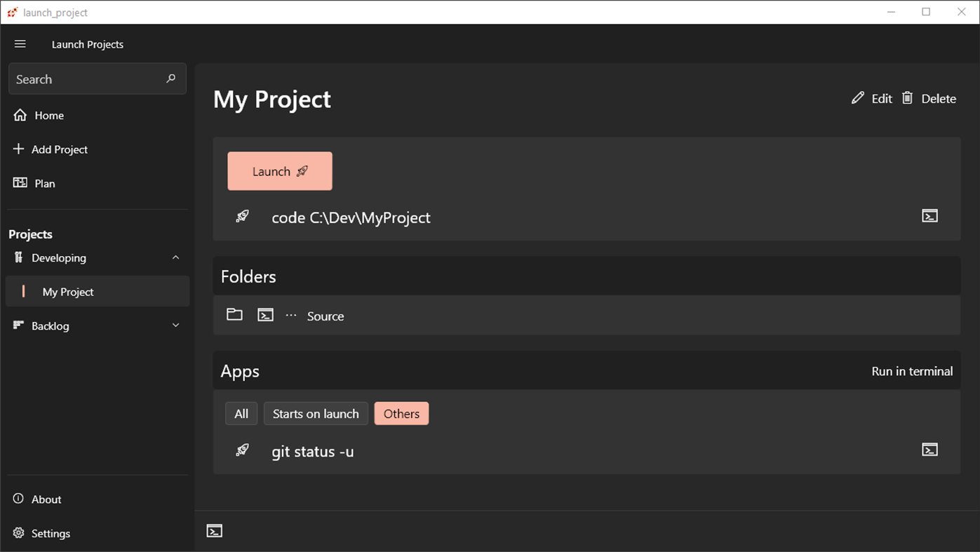Go to the Home page
The image size is (980, 552).
click(x=49, y=115)
